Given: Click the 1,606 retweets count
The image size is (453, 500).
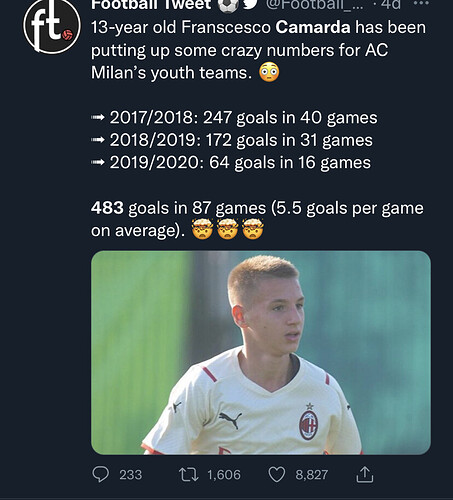Looking at the screenshot, I should [224, 475].
